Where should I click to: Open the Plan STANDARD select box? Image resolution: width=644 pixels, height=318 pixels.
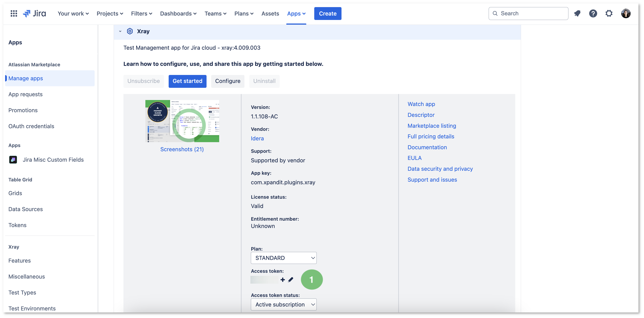click(x=284, y=258)
